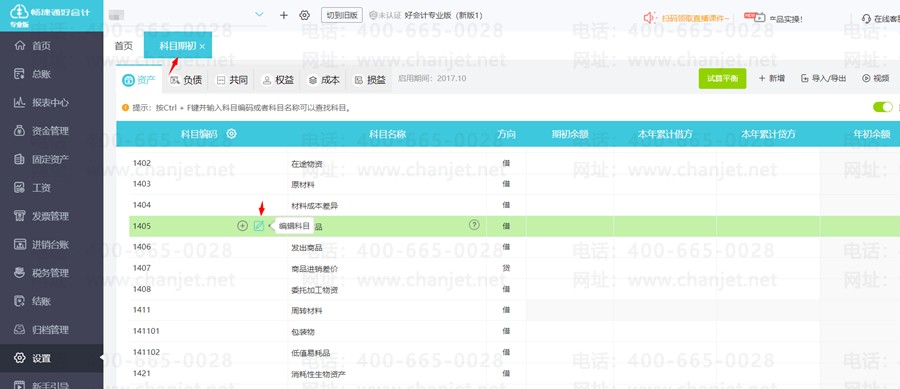Open 设置 in sidebar
The height and width of the screenshot is (389, 900).
52,358
